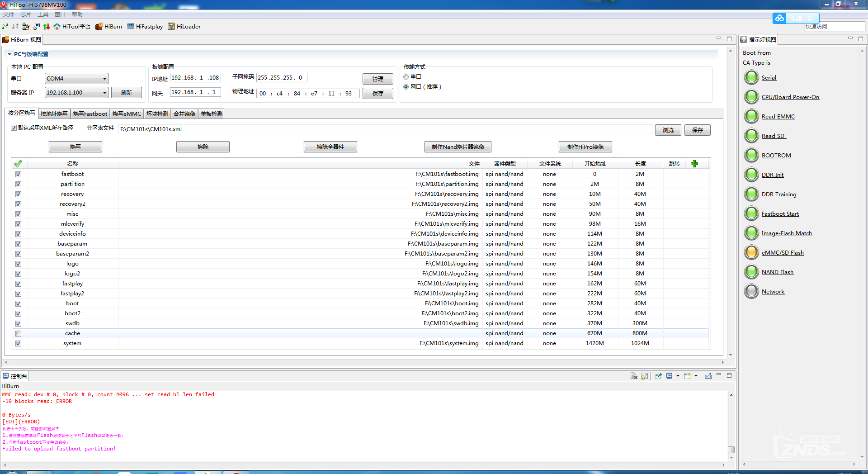This screenshot has width=868, height=474.
Task: Open the server IP 192.168.1.100 dropdown
Action: click(x=76, y=92)
